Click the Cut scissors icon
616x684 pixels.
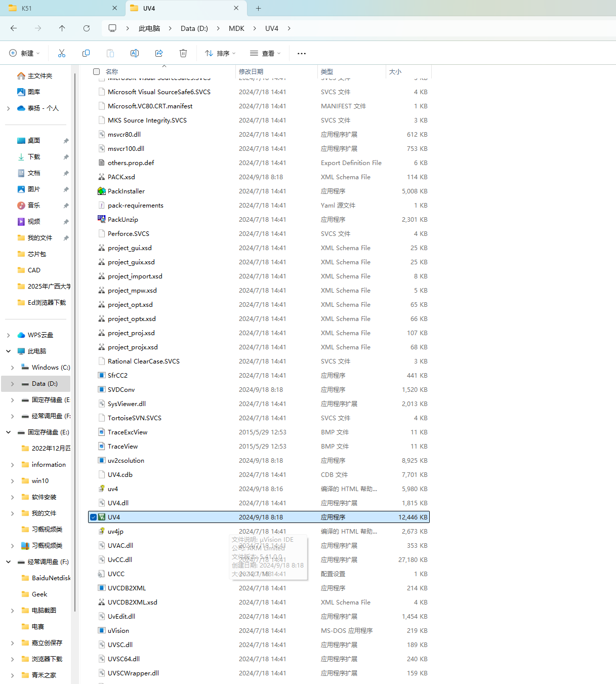coord(62,53)
